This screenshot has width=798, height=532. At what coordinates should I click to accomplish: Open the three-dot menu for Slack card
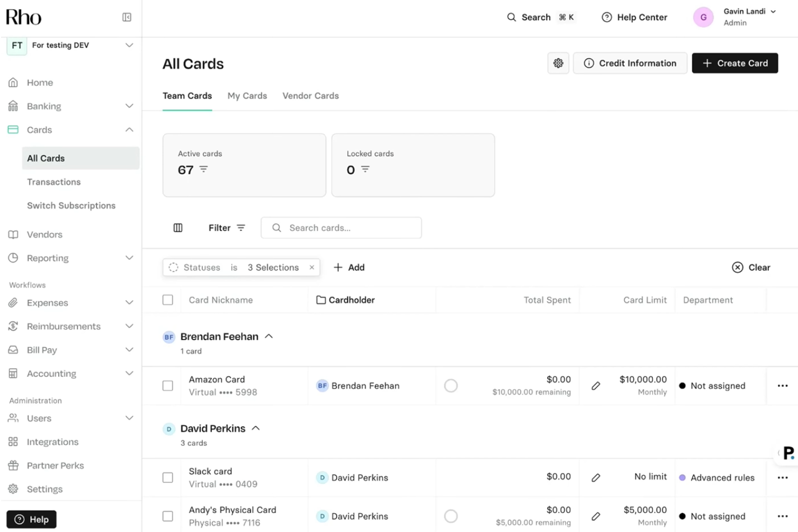coord(782,478)
